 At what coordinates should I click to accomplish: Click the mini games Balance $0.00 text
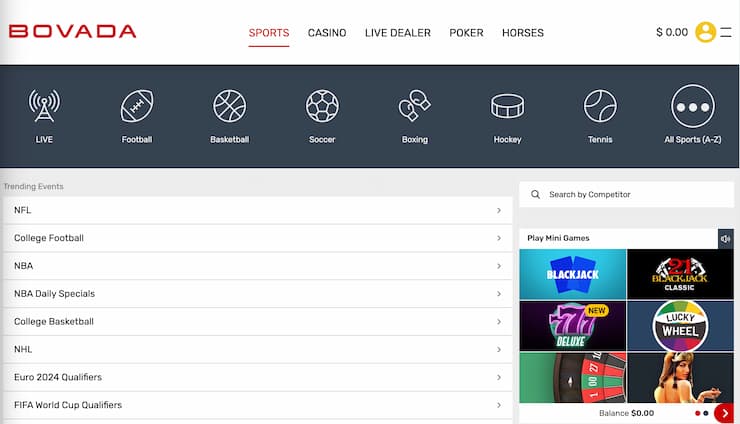[626, 413]
